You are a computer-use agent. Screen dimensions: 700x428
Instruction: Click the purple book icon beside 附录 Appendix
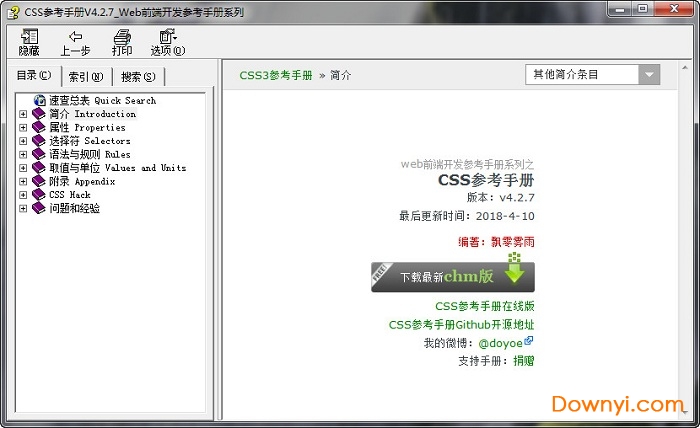coord(39,181)
